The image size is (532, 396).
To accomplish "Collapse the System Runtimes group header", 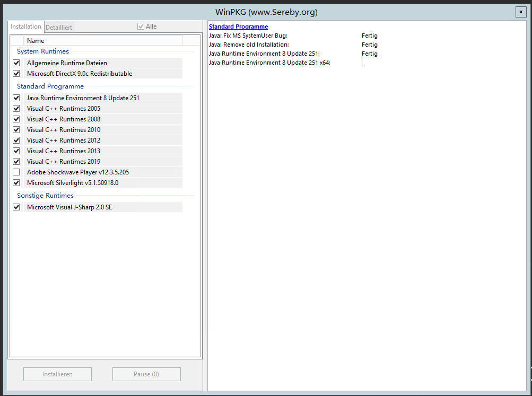I will pyautogui.click(x=43, y=51).
